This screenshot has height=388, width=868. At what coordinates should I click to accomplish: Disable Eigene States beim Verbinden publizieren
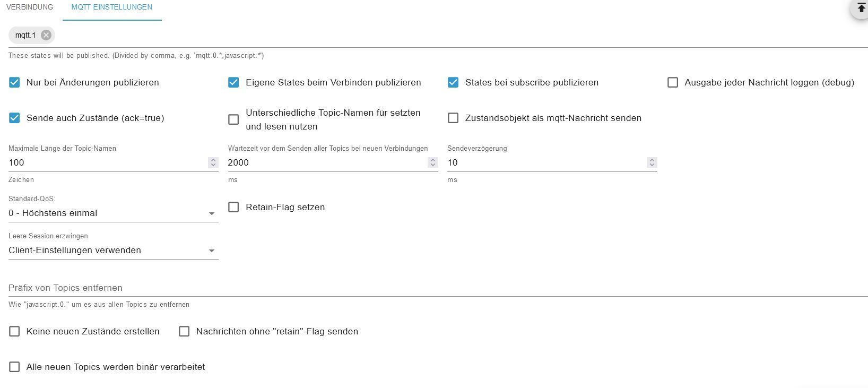point(233,82)
